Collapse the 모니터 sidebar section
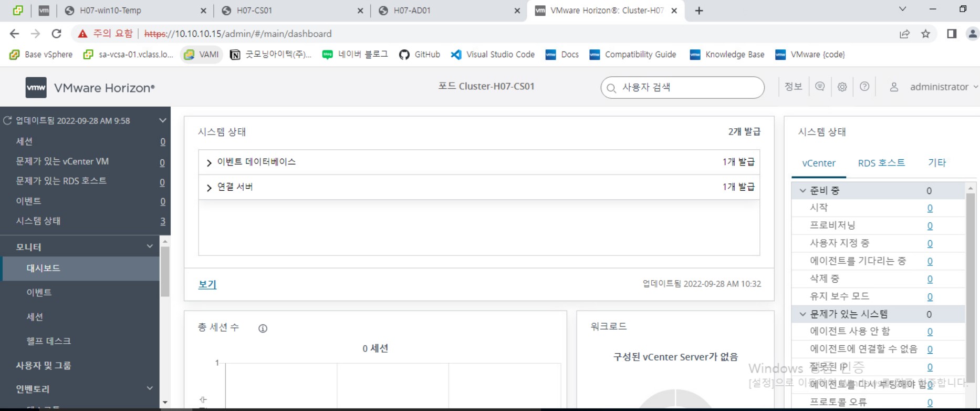Screen dimensions: 980x411 pyautogui.click(x=150, y=246)
